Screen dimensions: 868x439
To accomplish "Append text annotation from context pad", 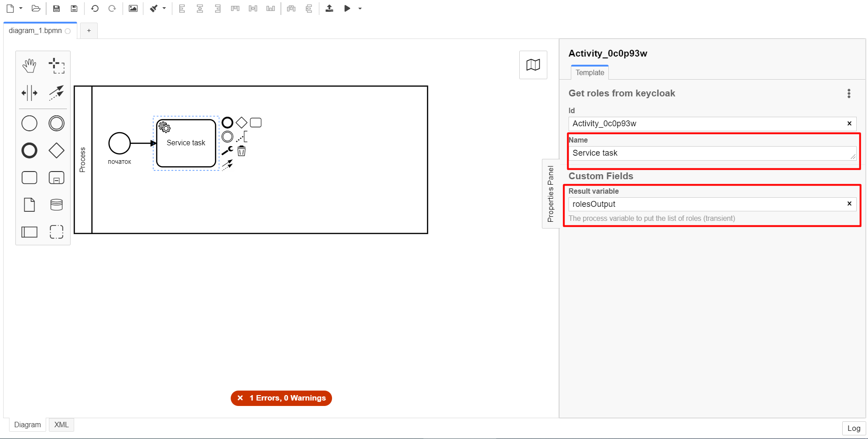I will (x=242, y=136).
